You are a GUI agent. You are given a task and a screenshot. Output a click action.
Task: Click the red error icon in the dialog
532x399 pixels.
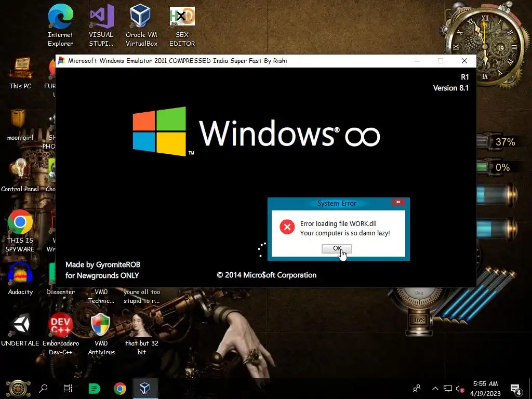point(287,227)
